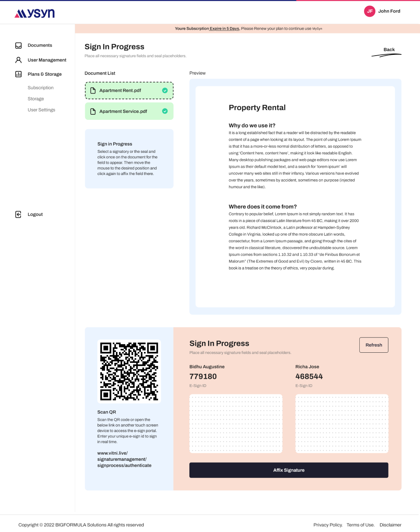Open User Settings in the sidebar
420x532 pixels.
[x=41, y=110]
